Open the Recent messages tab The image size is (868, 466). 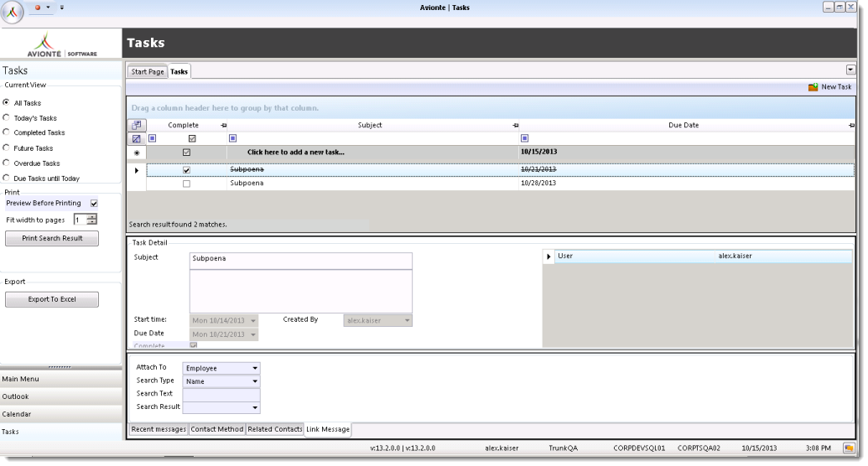coord(159,429)
